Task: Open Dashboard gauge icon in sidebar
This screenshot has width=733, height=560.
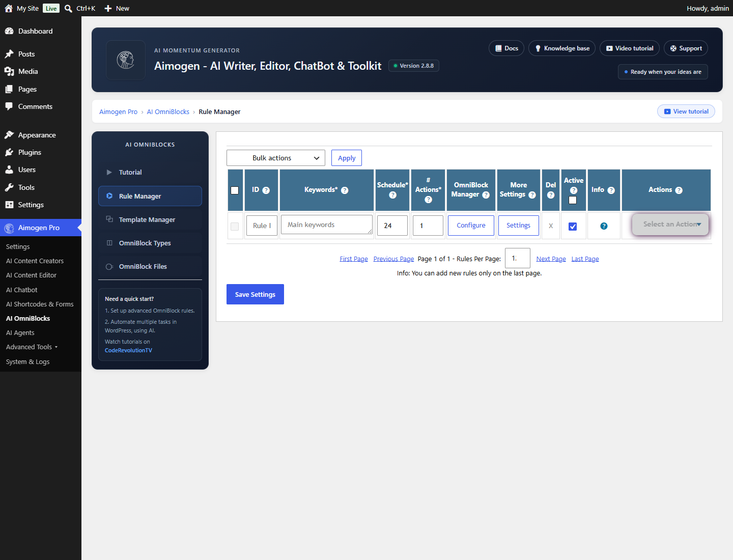Action: (9, 31)
